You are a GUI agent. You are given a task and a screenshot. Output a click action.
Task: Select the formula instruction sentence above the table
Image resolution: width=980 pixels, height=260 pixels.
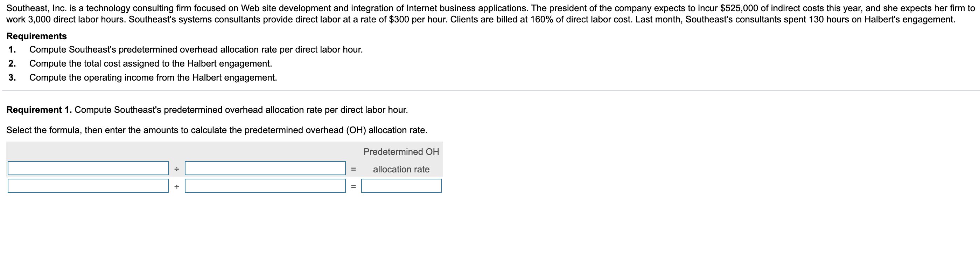coord(217,129)
